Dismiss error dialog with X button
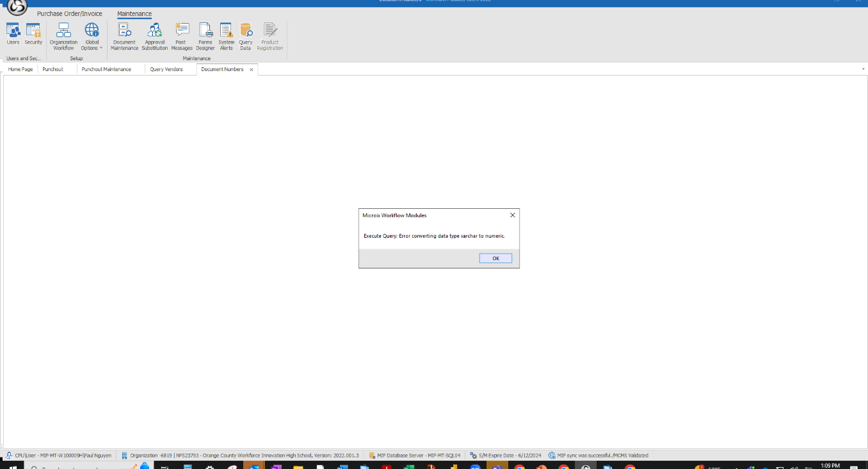Image resolution: width=868 pixels, height=469 pixels. 512,215
